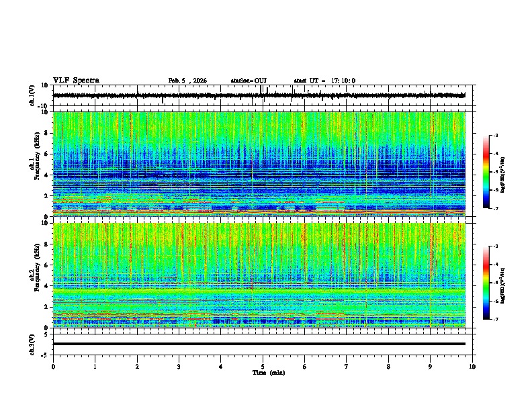Click the ch.2 colorbar log(PSD) units label
This screenshot has width=532, height=411.
pyautogui.click(x=503, y=285)
